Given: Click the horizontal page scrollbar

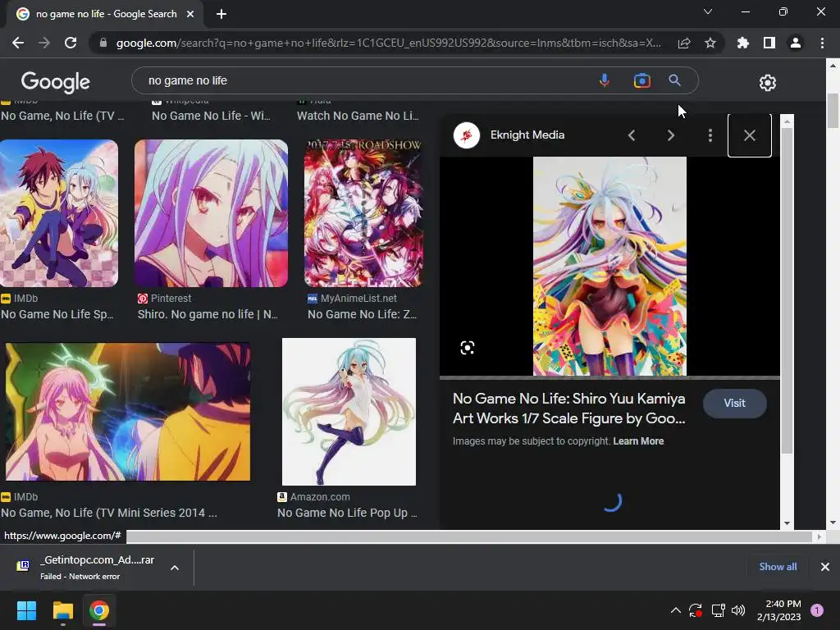Looking at the screenshot, I should [x=469, y=536].
